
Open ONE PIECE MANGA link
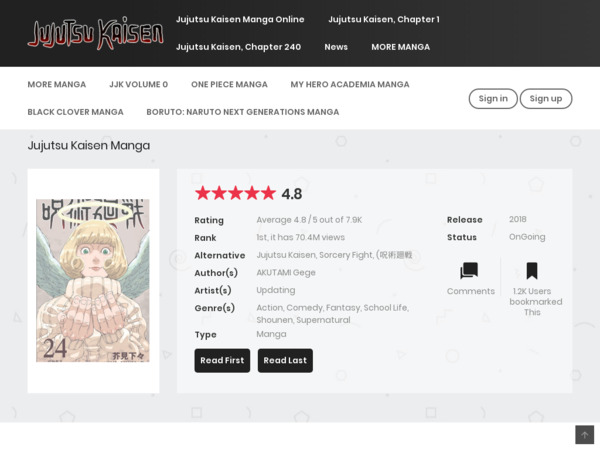click(x=229, y=85)
